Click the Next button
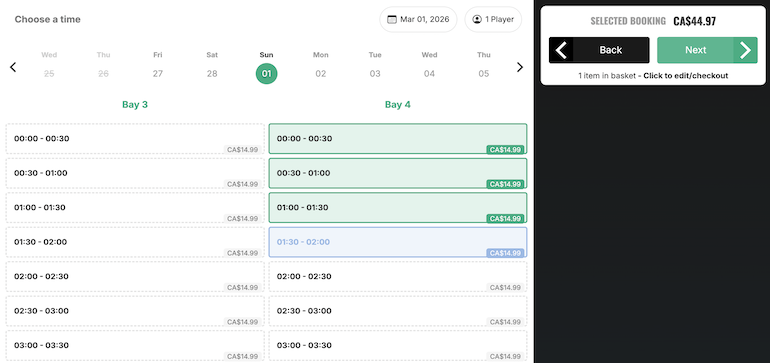770x363 pixels. tap(707, 50)
